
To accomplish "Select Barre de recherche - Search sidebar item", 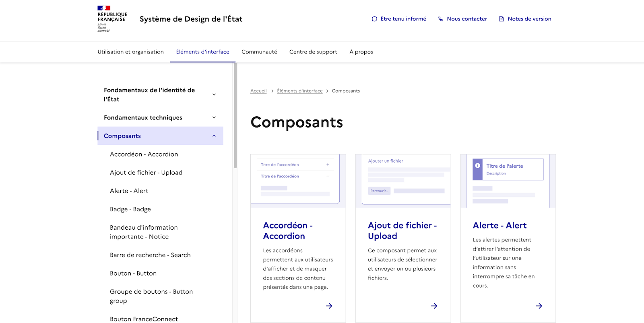I will tap(150, 255).
